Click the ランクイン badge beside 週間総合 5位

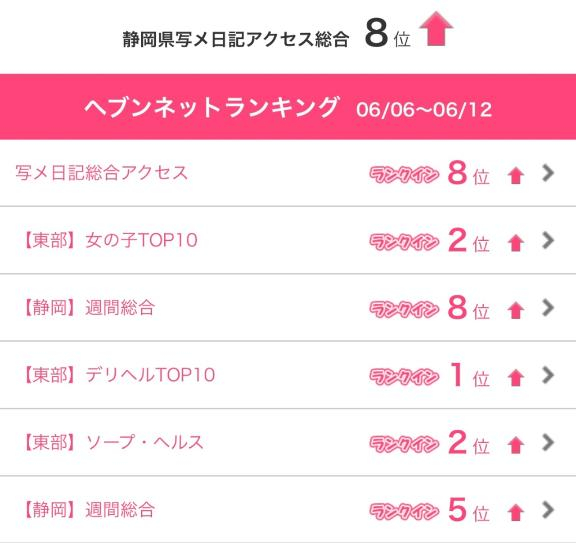pos(404,511)
